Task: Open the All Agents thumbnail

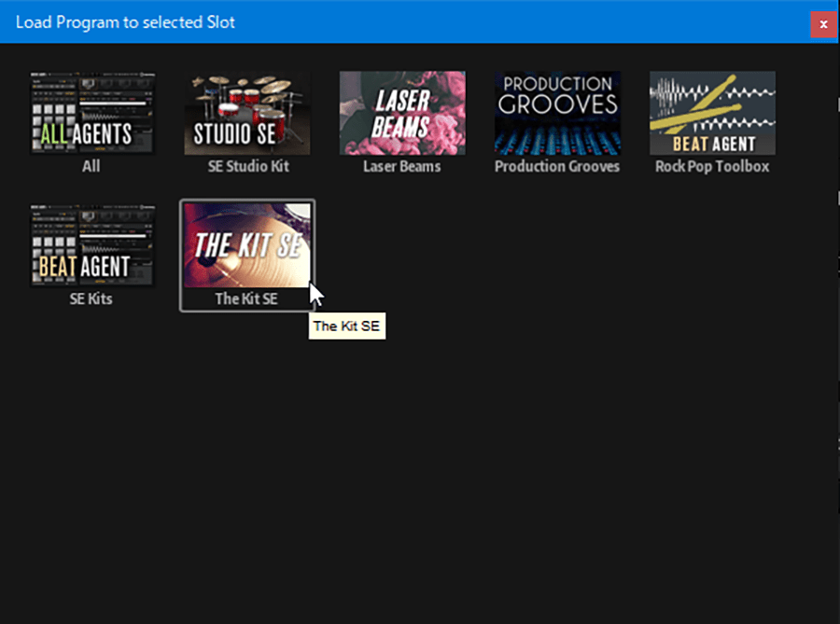Action: tap(92, 113)
